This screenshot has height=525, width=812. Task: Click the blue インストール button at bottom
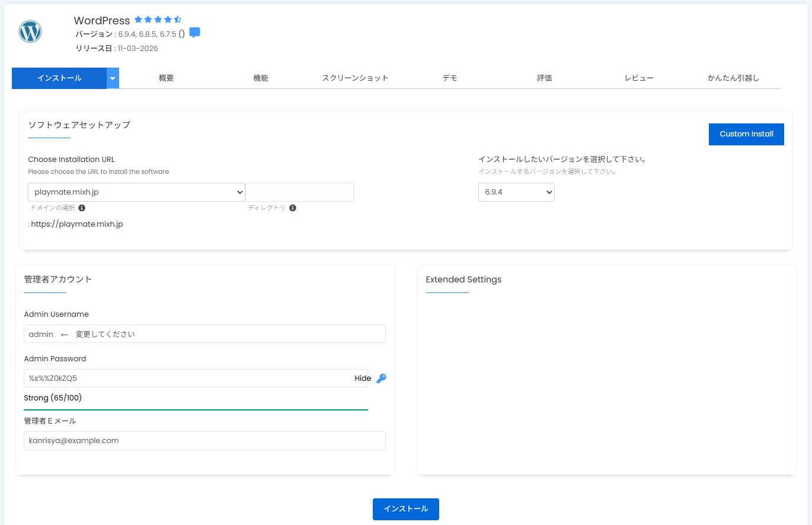pos(406,509)
